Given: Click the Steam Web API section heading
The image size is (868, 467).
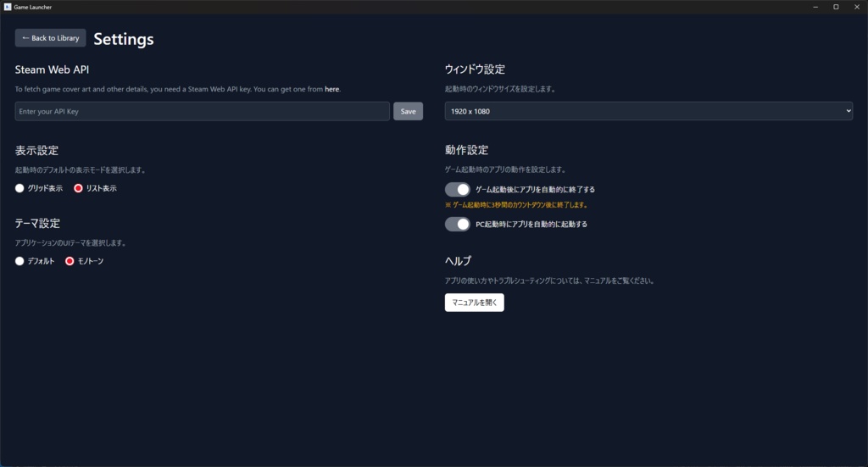Looking at the screenshot, I should tap(52, 69).
